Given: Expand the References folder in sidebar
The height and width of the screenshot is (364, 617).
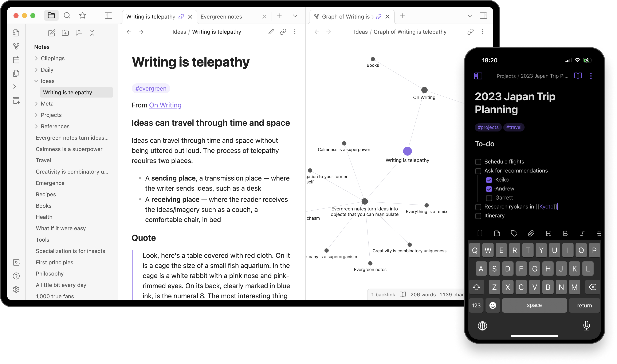Looking at the screenshot, I should [x=36, y=126].
